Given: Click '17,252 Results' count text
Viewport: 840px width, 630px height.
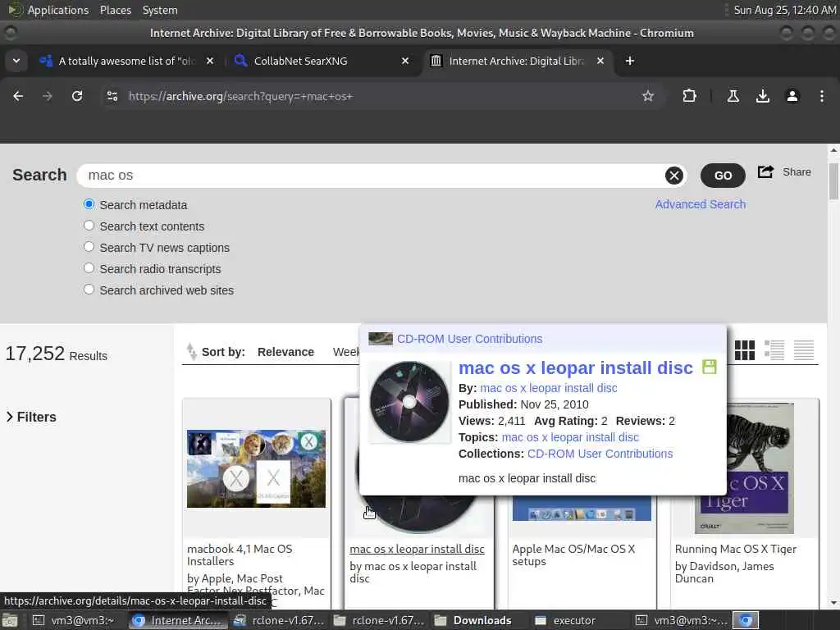Looking at the screenshot, I should [57, 354].
